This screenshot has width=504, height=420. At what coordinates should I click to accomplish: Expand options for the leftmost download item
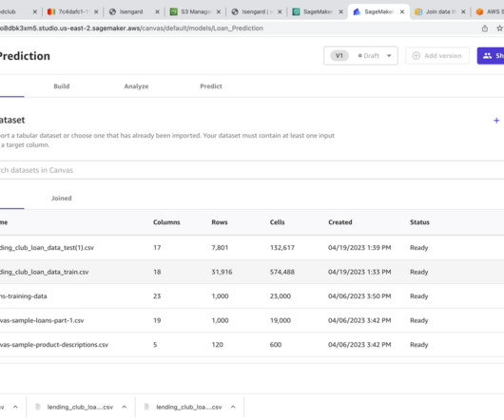15,407
